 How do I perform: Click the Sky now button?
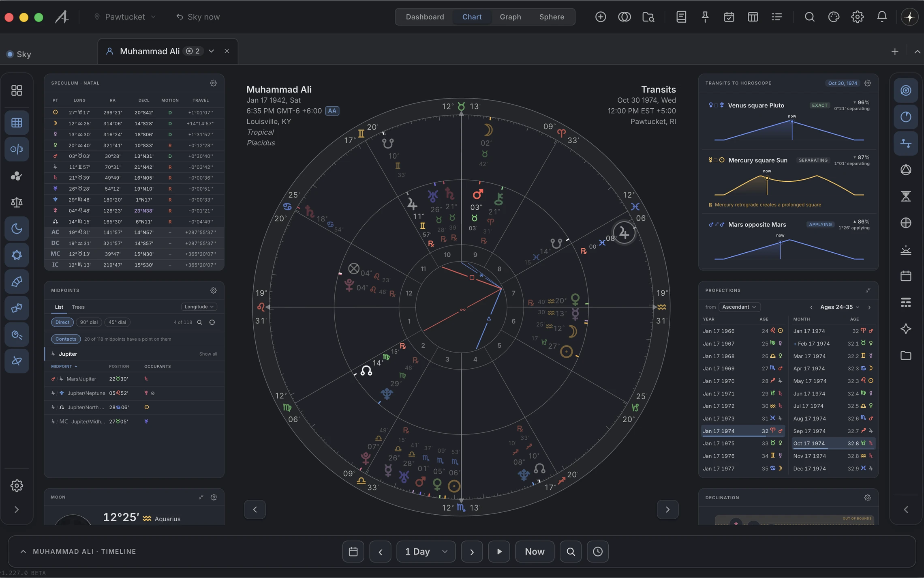pyautogui.click(x=198, y=17)
